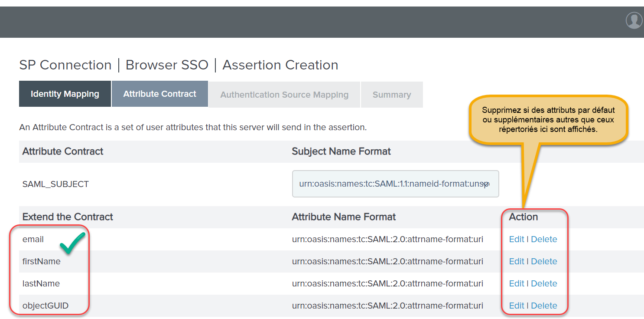The height and width of the screenshot is (319, 644).
Task: Open the user account avatar icon
Action: click(x=634, y=20)
